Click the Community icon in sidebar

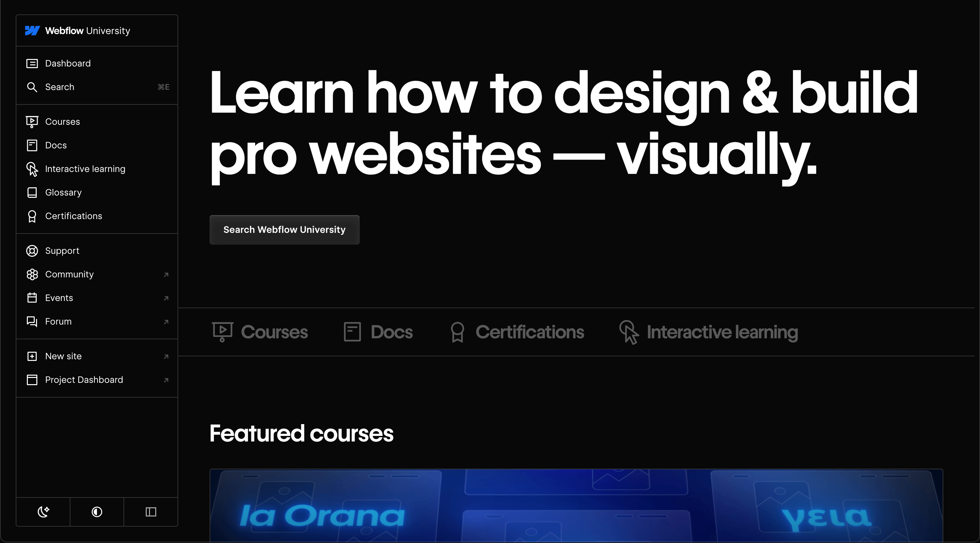pyautogui.click(x=31, y=274)
